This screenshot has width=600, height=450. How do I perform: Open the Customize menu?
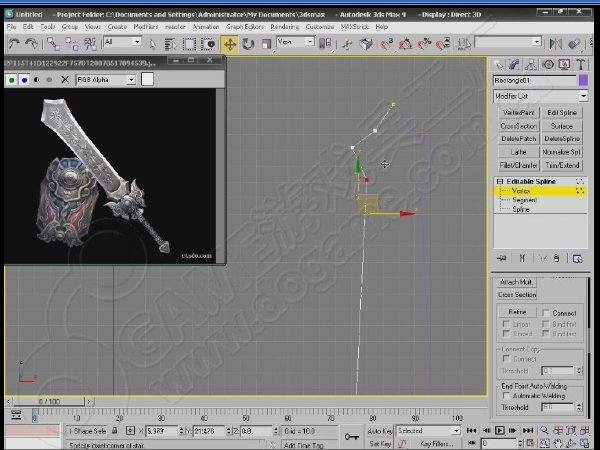320,27
